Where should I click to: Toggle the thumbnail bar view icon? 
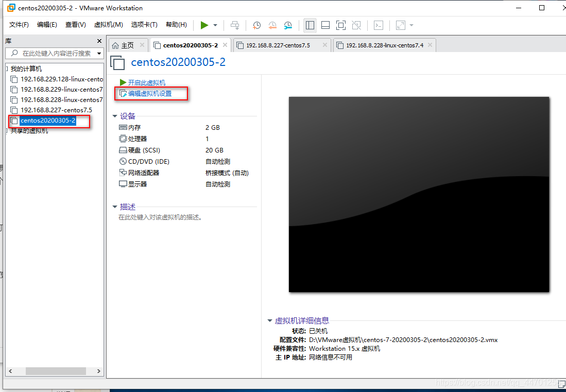point(325,25)
